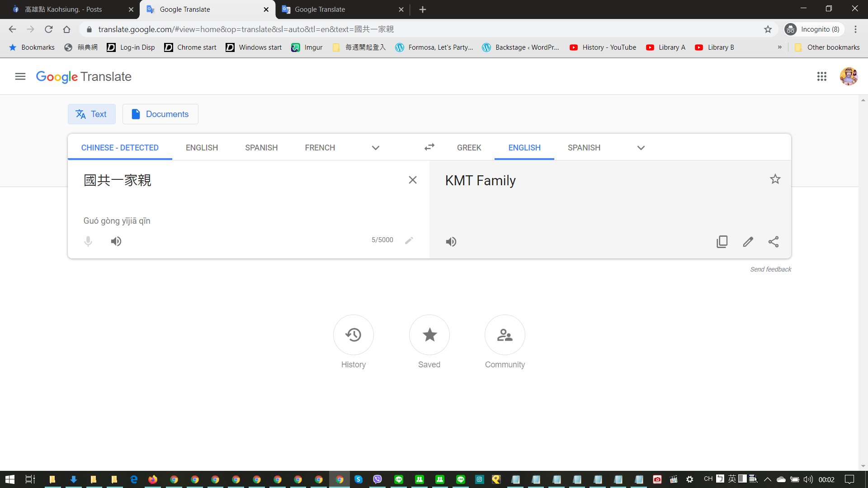Open the Google Translate main menu hamburger

pyautogui.click(x=20, y=76)
